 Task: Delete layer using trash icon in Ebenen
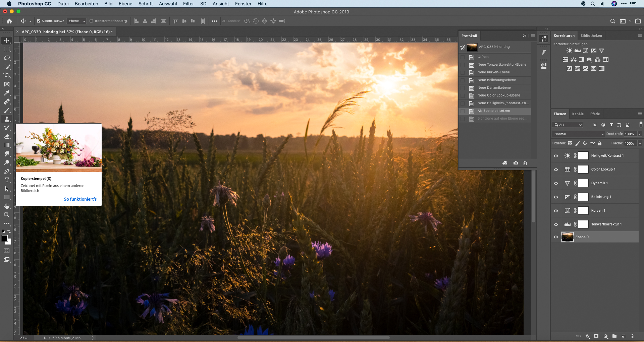633,336
